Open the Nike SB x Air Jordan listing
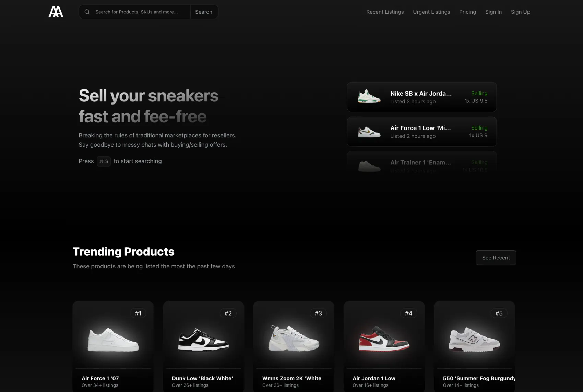Screen dimensions: 583x392 tap(421, 97)
